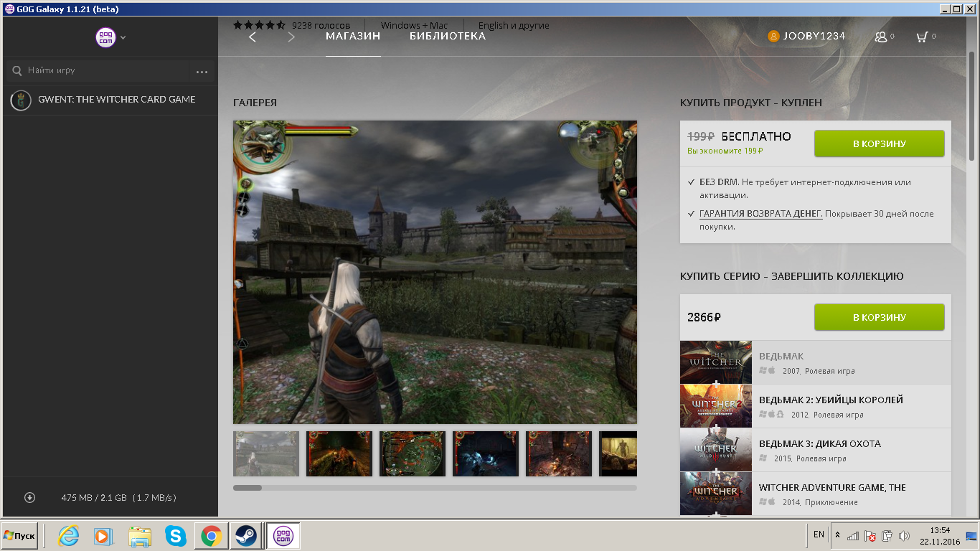Click the star rating row
This screenshot has width=980, height=551.
point(259,25)
